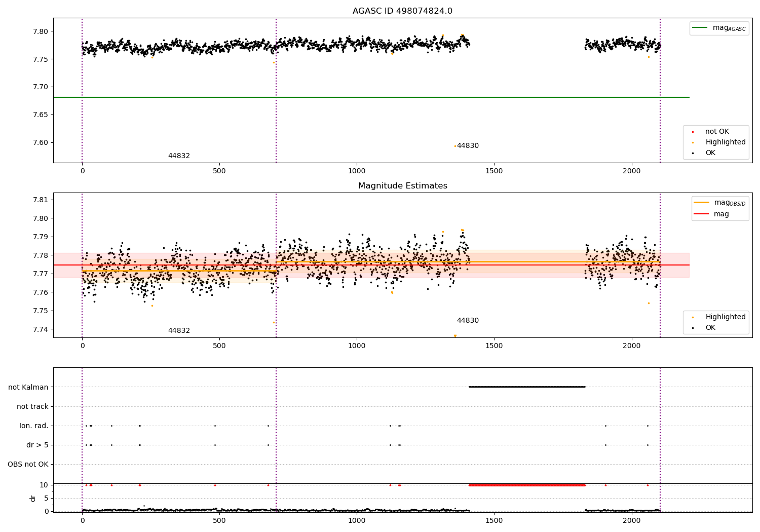The height and width of the screenshot is (532, 760).
Task: Click the 'not Kalman' axis label
Action: [28, 388]
